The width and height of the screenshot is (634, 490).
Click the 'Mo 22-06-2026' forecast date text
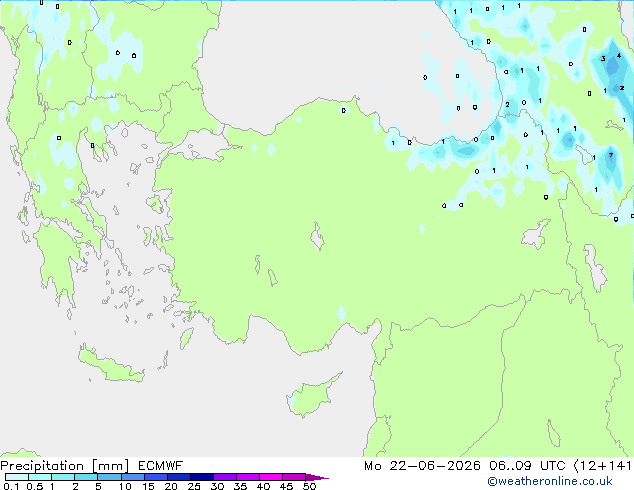[x=422, y=466]
